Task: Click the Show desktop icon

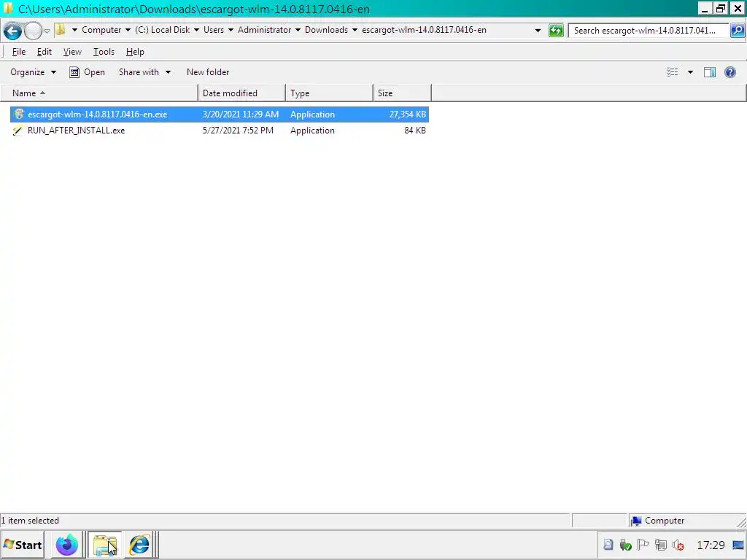Action: tap(738, 545)
